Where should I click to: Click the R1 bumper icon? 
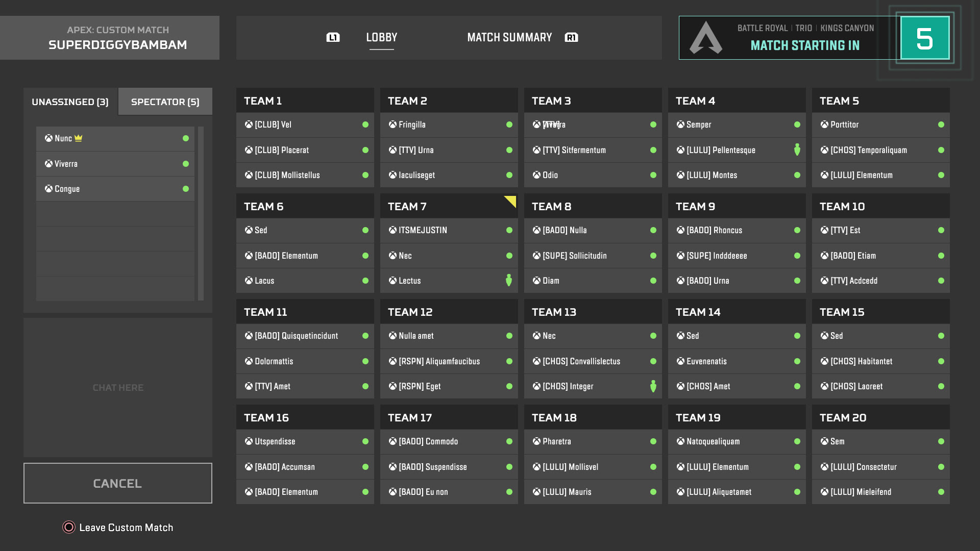pyautogui.click(x=571, y=37)
